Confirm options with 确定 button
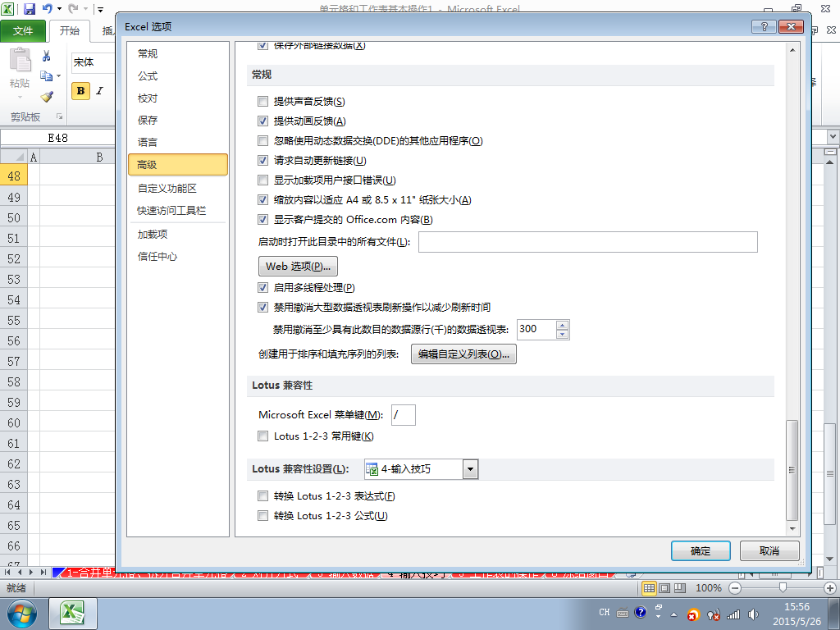The image size is (840, 630). (x=701, y=550)
